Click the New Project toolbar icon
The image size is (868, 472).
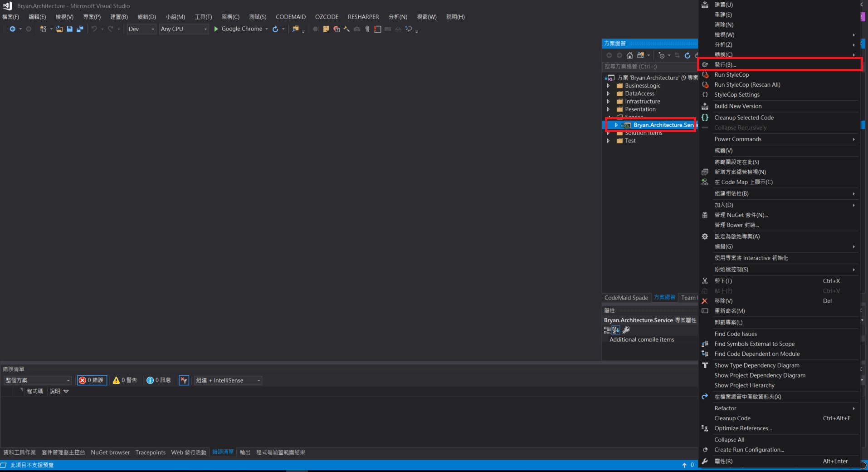pos(43,29)
